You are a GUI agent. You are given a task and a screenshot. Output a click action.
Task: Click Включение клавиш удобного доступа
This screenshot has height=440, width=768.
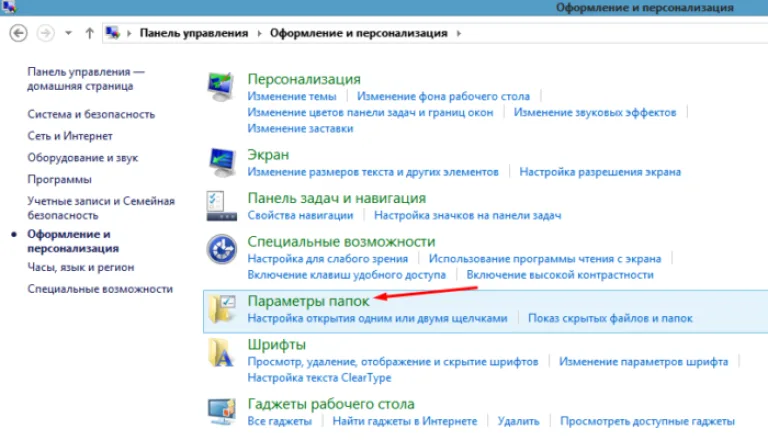347,275
